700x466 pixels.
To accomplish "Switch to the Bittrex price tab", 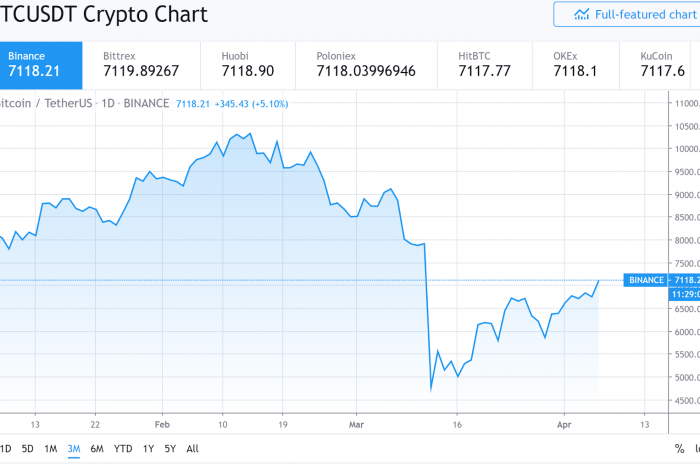I will 141,66.
